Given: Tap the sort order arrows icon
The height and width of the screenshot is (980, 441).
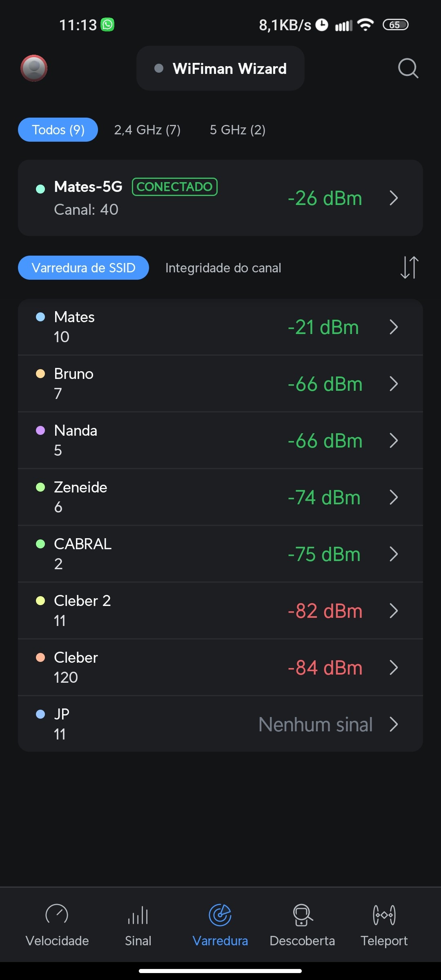Looking at the screenshot, I should pos(409,267).
